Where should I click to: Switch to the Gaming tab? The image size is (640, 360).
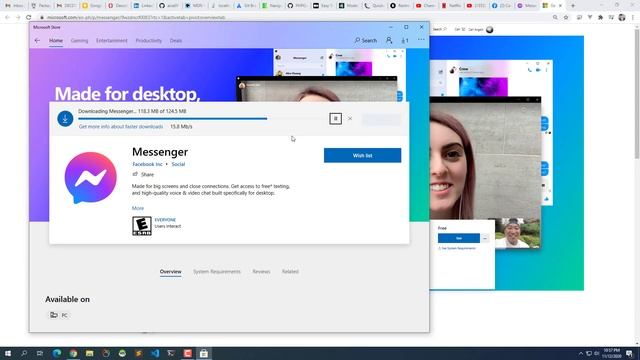(x=79, y=40)
